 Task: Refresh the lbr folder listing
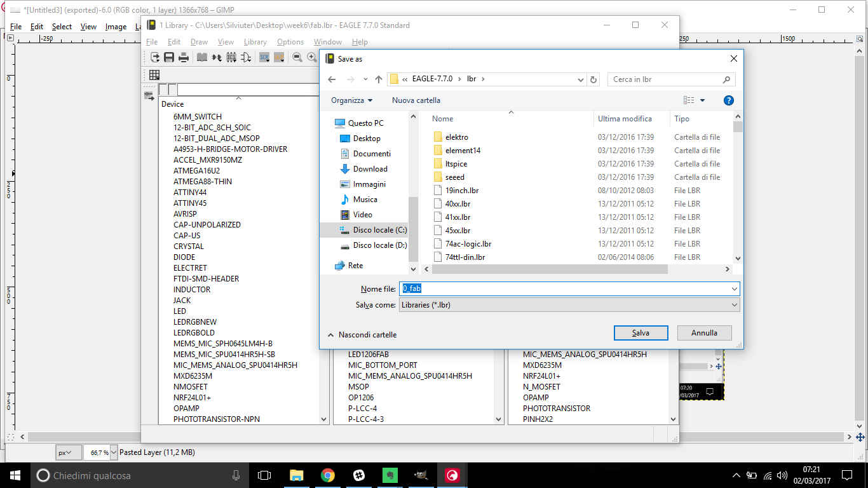coord(594,79)
